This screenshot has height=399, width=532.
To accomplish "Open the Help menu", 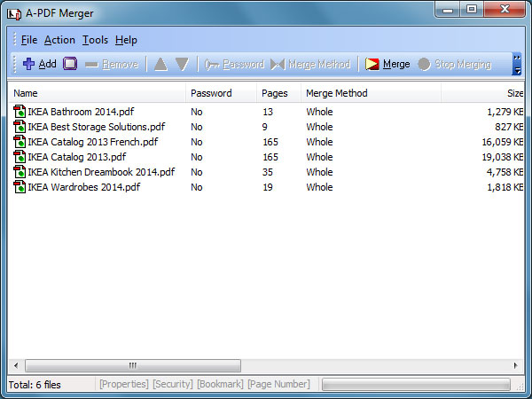I will pyautogui.click(x=126, y=40).
